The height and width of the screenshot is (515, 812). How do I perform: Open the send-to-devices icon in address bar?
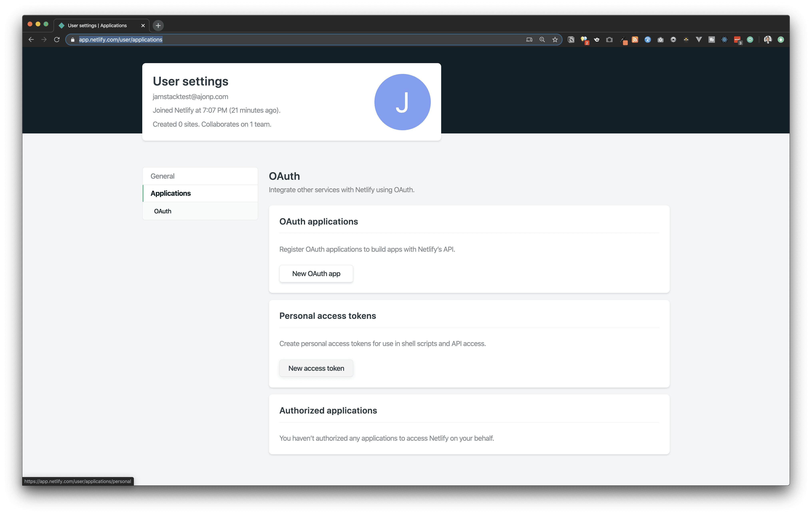(529, 39)
